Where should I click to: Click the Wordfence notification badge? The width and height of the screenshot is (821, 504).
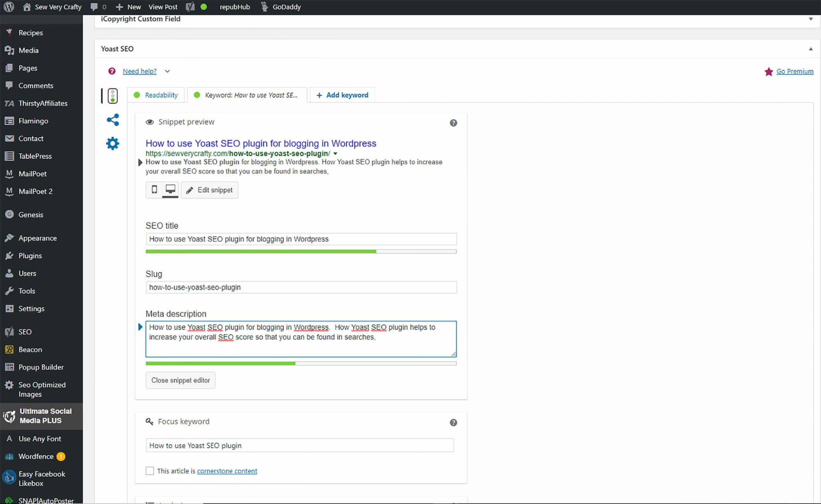click(x=61, y=456)
